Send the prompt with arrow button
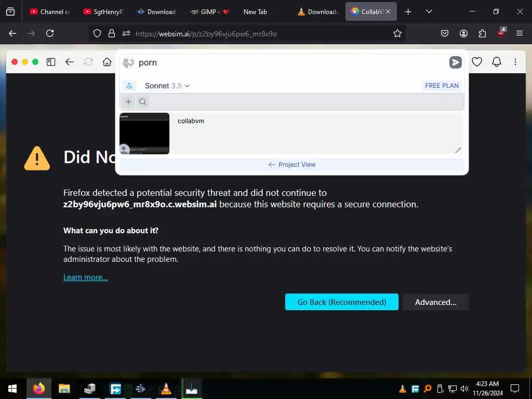 click(x=455, y=62)
